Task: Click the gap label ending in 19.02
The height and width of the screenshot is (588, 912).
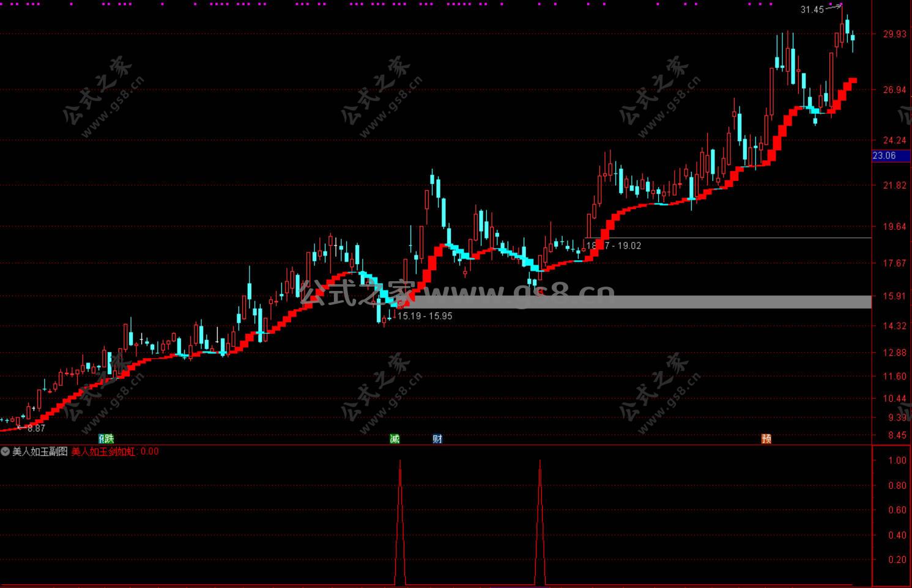Action: click(x=614, y=246)
